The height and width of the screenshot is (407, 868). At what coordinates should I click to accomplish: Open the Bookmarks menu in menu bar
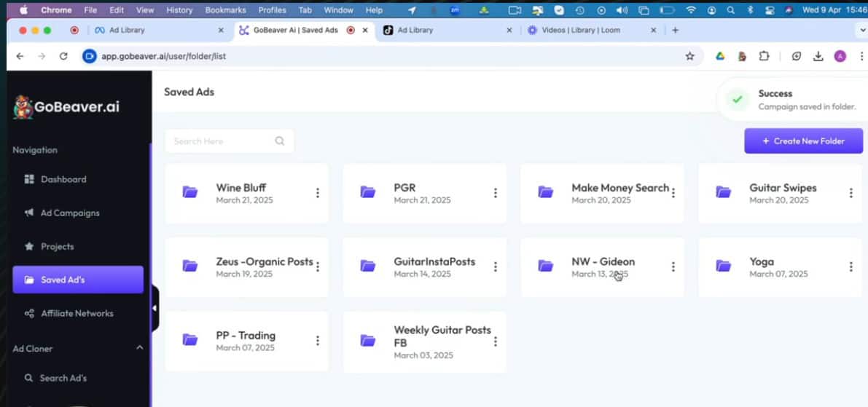(x=224, y=10)
